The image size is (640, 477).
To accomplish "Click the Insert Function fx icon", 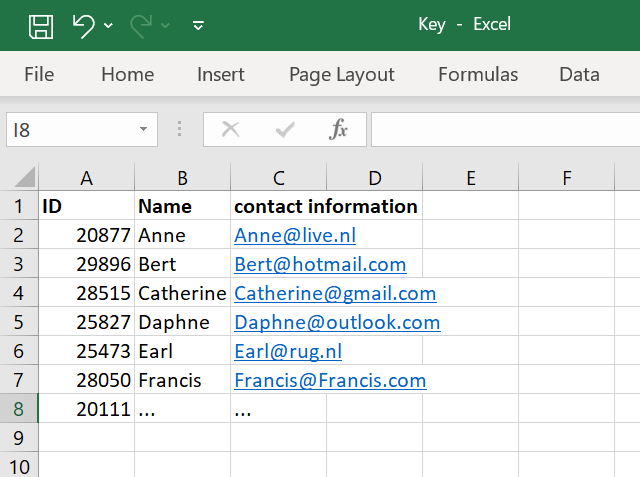I will coord(339,129).
